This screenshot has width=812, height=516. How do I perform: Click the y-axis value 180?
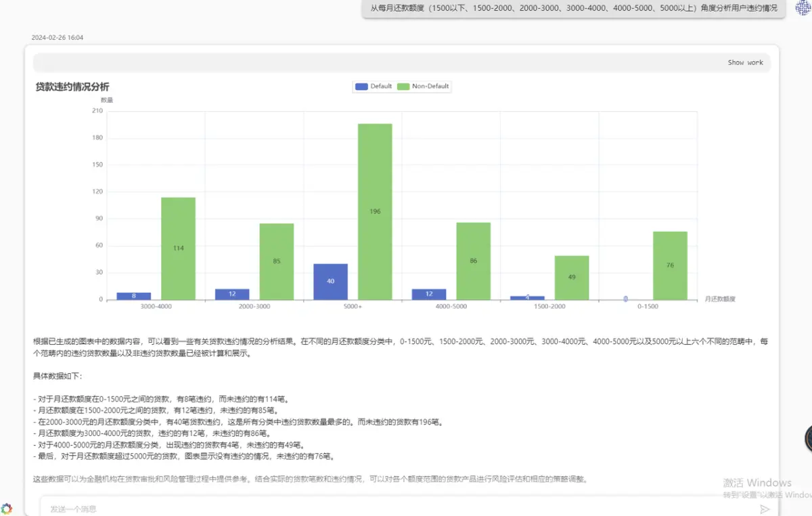pyautogui.click(x=97, y=138)
